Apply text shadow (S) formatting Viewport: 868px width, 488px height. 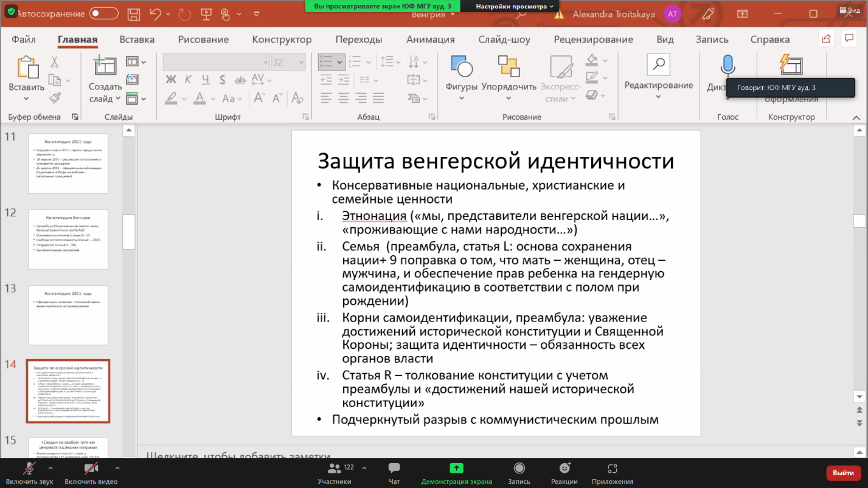(223, 80)
